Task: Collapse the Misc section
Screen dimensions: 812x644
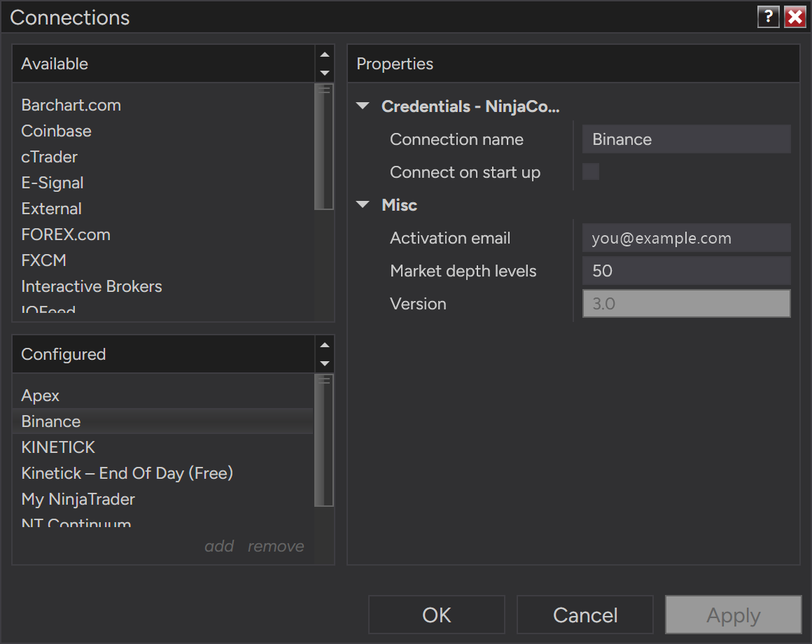Action: [363, 204]
